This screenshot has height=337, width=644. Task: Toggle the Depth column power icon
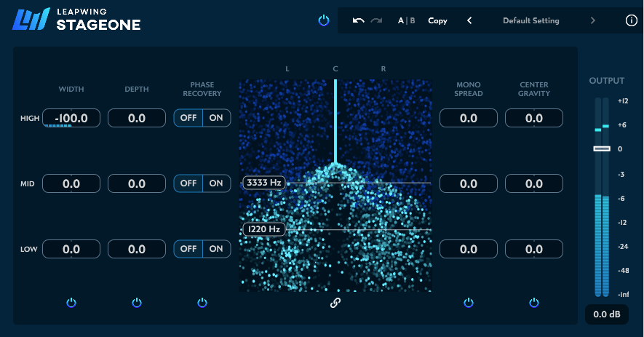tap(137, 302)
